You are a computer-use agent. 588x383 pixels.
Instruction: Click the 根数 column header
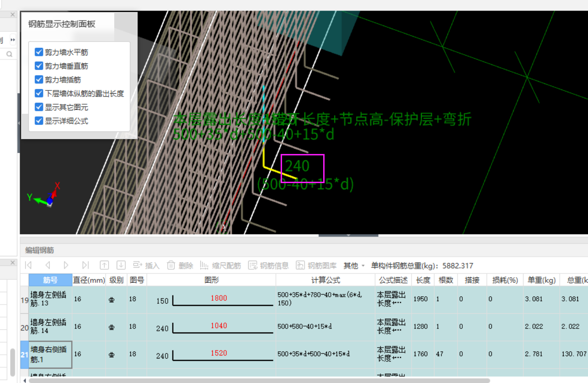[x=446, y=280]
